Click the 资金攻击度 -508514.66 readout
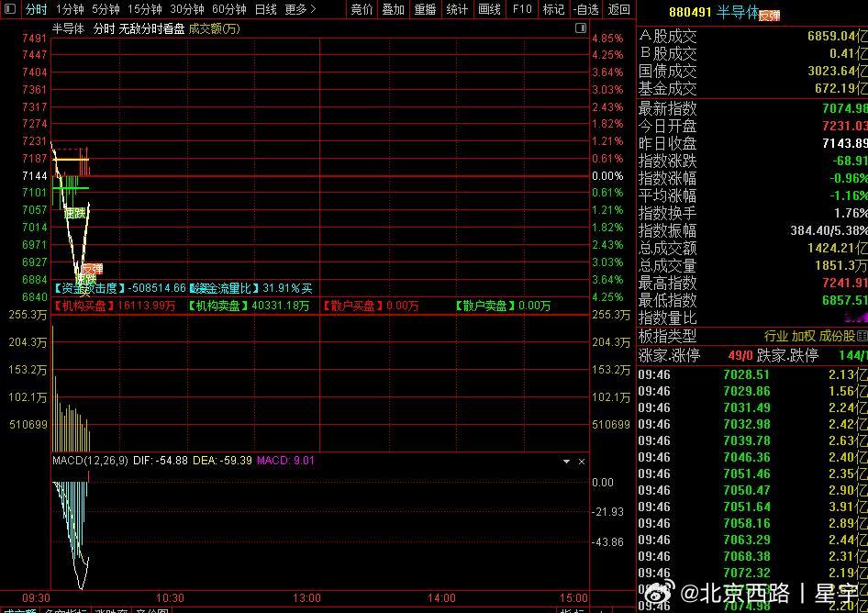Image resolution: width=868 pixels, height=613 pixels. (x=119, y=288)
